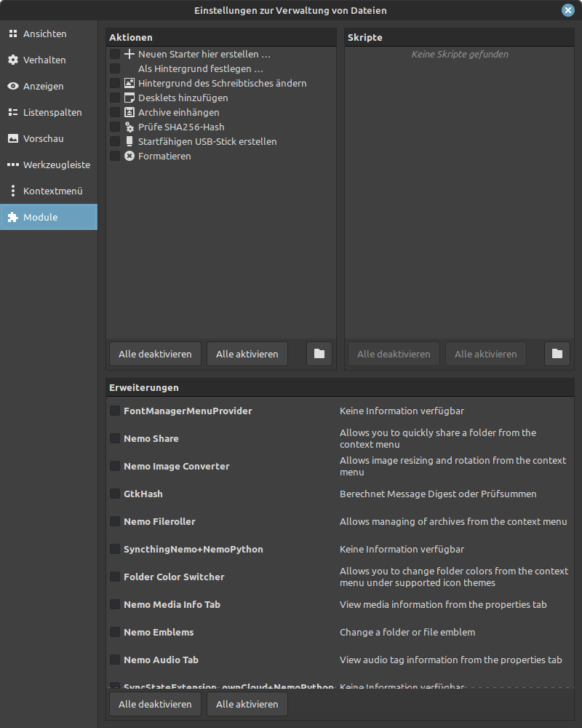Enable Startfähigen USB-Stick erstellen checkbox
This screenshot has height=728, width=582.
(115, 142)
